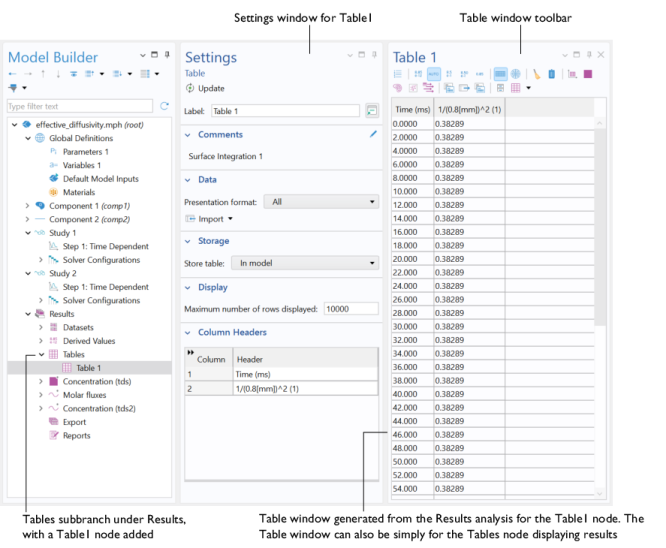Click the move up arrow in Model Builder
Screen dimensions: 666x548
[43, 74]
